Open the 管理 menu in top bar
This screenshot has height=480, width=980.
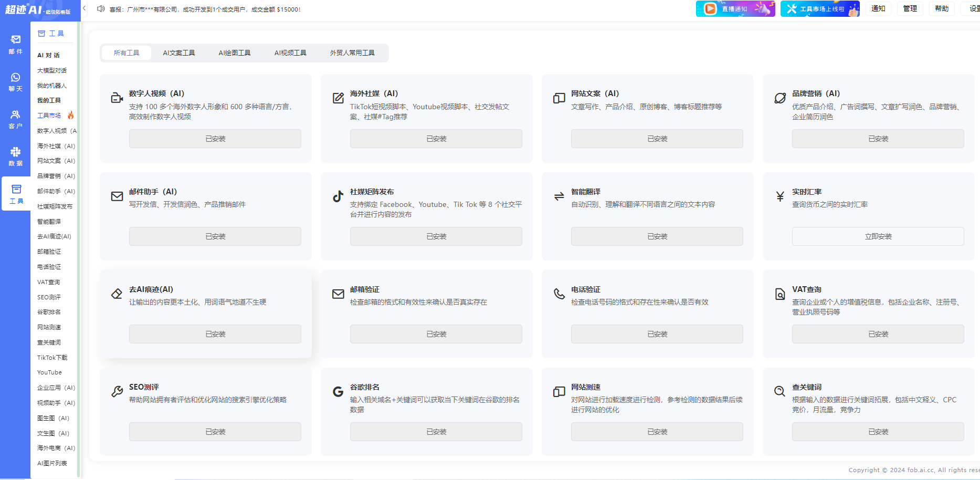pyautogui.click(x=910, y=9)
